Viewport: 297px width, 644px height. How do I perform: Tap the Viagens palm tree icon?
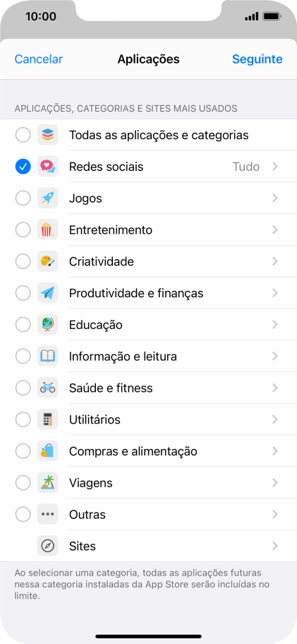[x=47, y=483]
